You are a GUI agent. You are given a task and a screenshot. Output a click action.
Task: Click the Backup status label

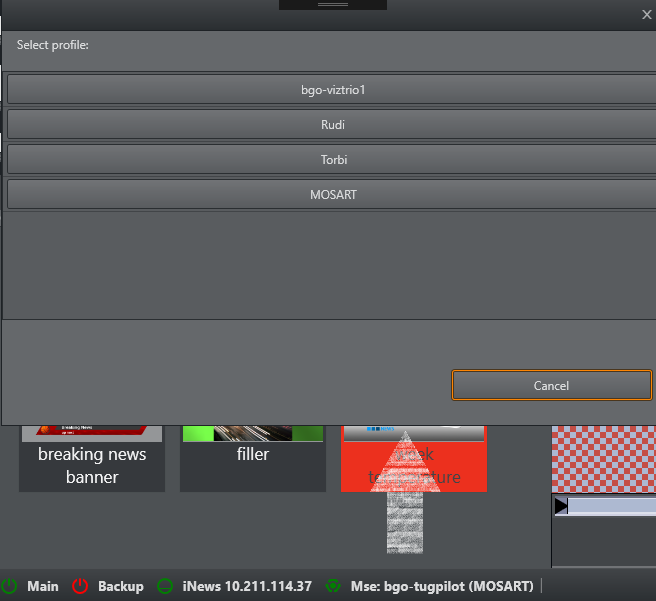point(121,586)
